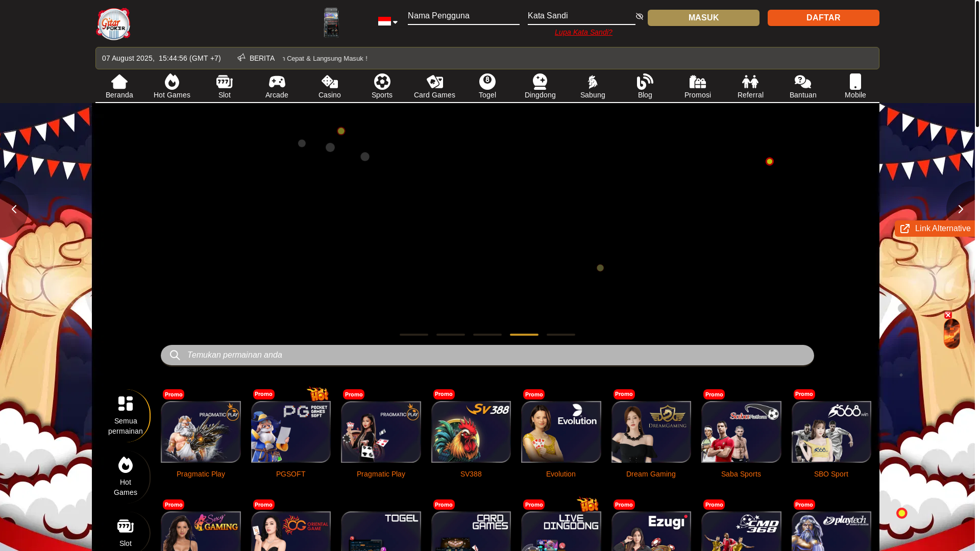Screen dimensions: 980x551
Task: Select Slot sidebar category
Action: coord(126,532)
